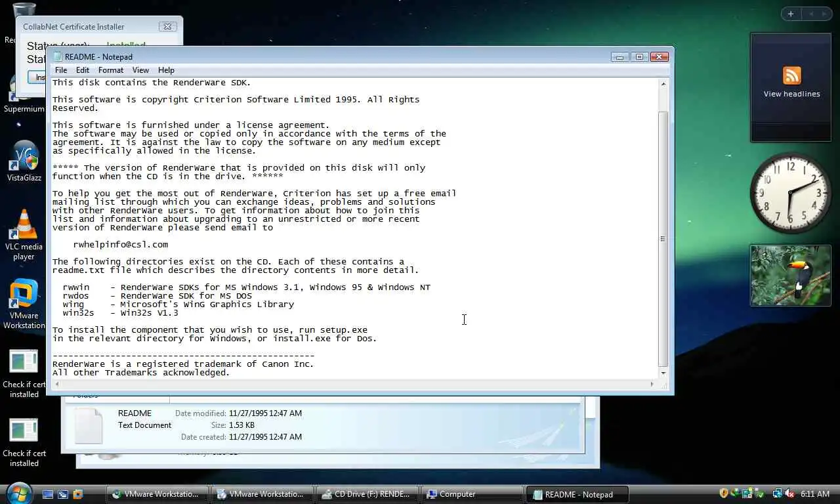Click 'All other Trademarks acknowledged.' line
This screenshot has width=840, height=504.
[x=141, y=372]
